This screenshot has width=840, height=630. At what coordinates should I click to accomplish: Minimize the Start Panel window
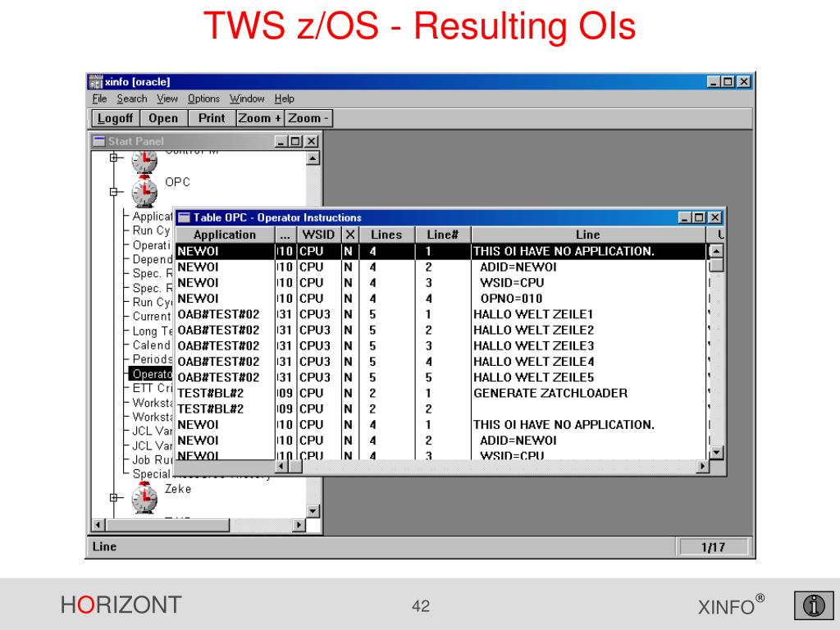(281, 141)
